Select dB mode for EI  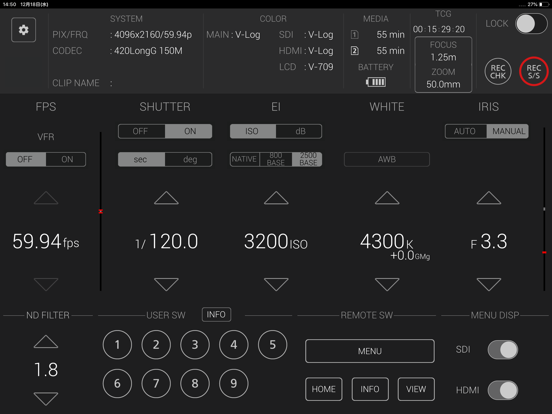tap(299, 131)
